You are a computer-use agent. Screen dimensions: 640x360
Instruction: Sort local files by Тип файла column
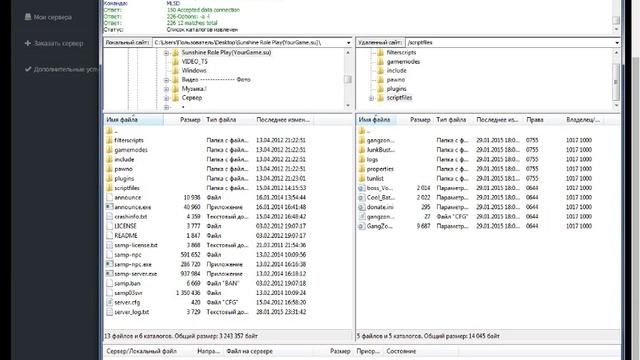pos(228,120)
